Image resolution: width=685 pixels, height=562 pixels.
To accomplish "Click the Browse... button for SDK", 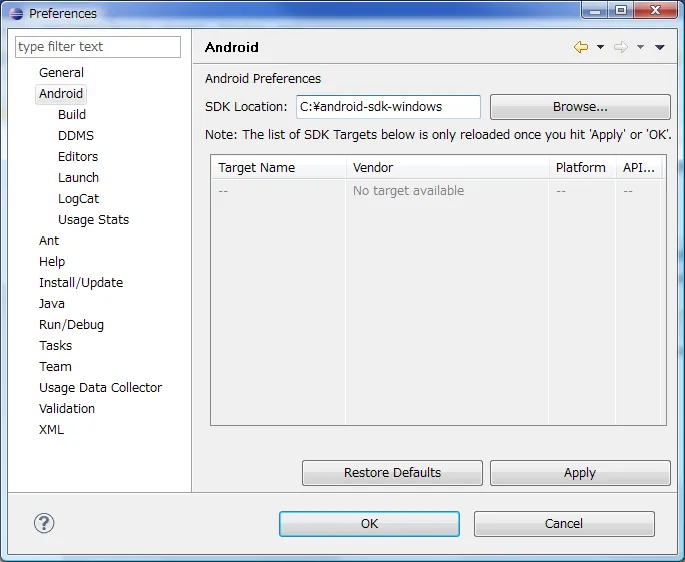I will coord(580,107).
